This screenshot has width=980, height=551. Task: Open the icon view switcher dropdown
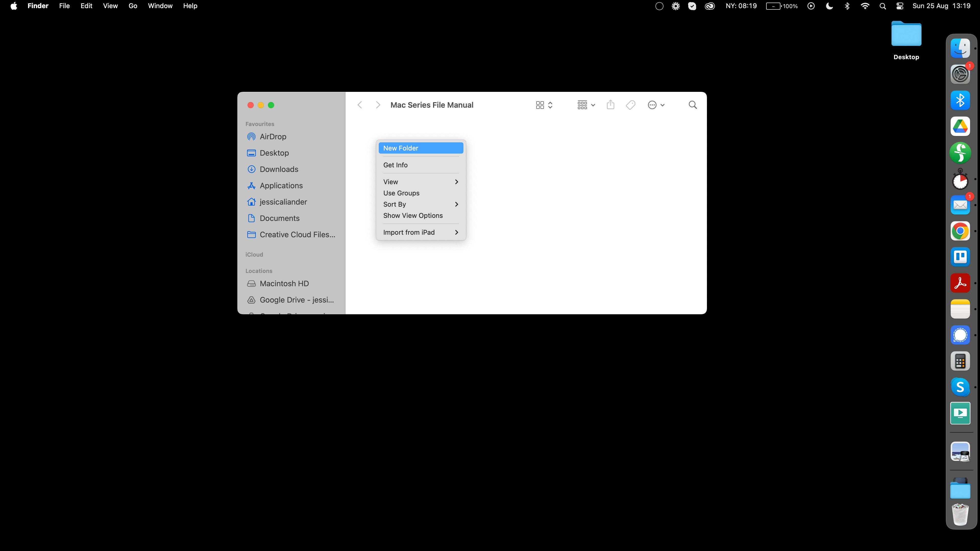[x=544, y=105]
